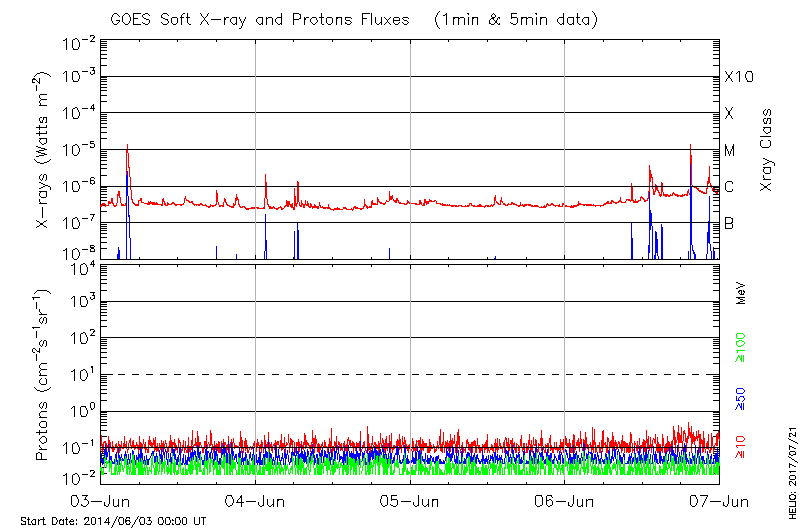Click the 'X-rays (Watts m⁻²)' y-axis label
The width and height of the screenshot is (800, 530).
[44, 152]
